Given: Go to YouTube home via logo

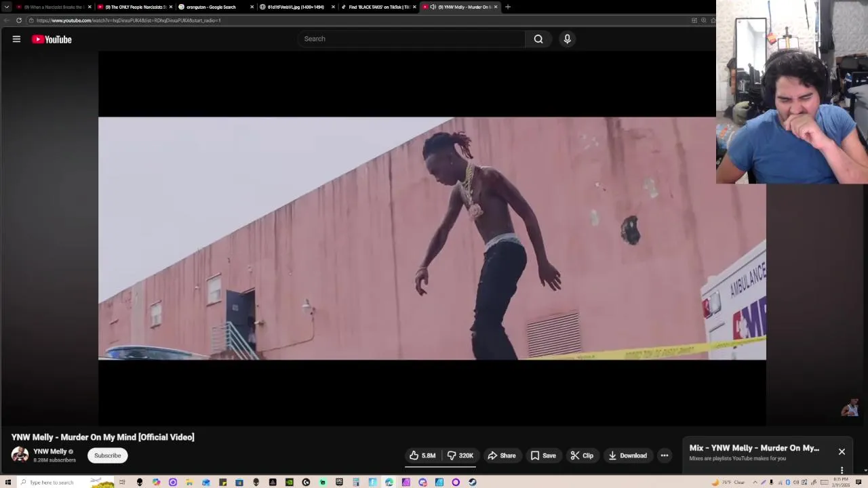Looking at the screenshot, I should pos(52,39).
